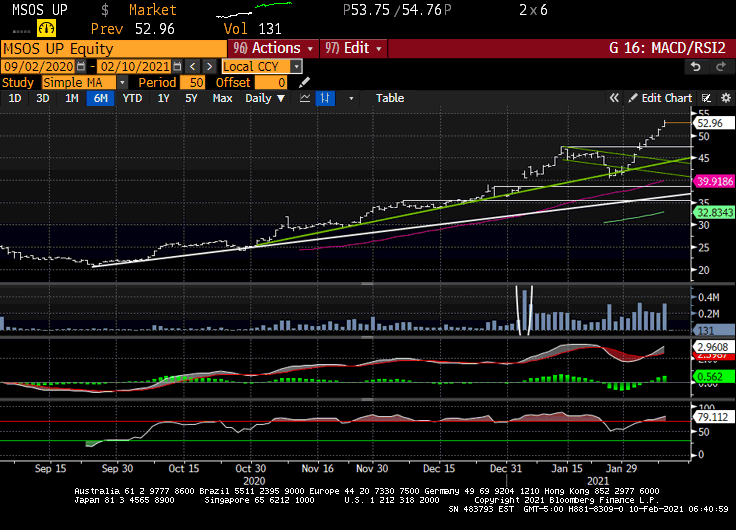
Task: Click the Edit Chart button
Action: point(660,98)
